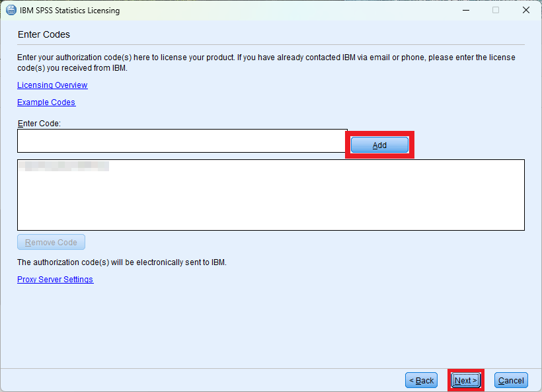Viewport: 542px width, 392px height.
Task: Open Proxy Server Settings link
Action: 56,280
